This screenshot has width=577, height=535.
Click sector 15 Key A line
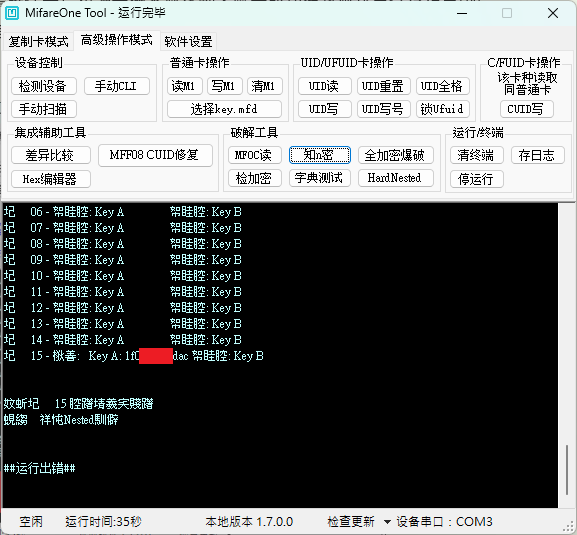click(134, 356)
